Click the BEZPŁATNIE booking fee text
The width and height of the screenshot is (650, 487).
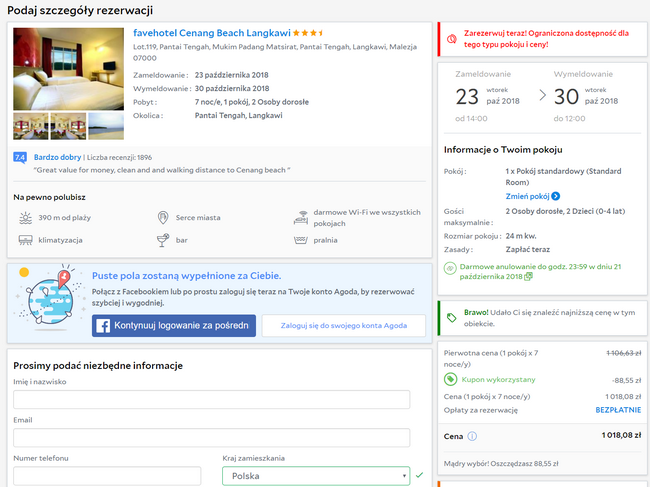click(x=618, y=410)
